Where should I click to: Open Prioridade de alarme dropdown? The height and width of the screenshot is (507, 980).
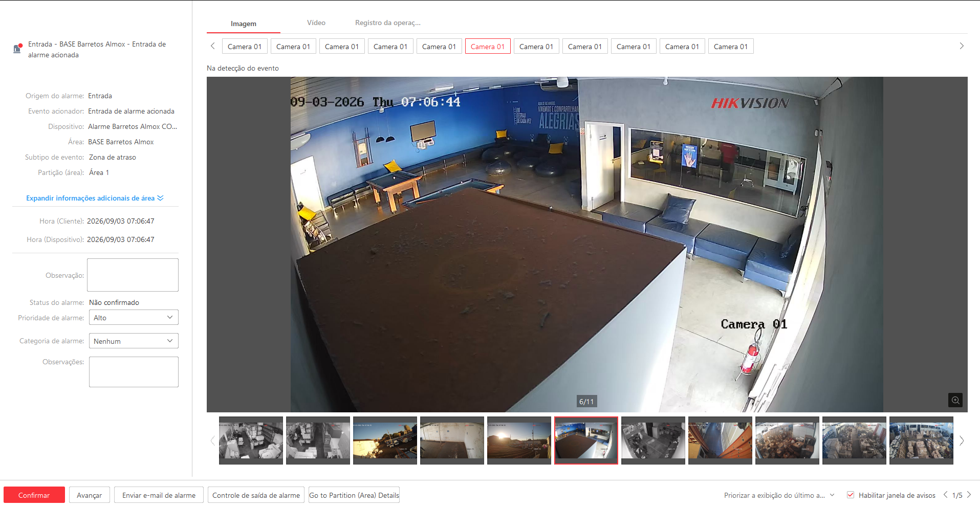[x=134, y=318]
